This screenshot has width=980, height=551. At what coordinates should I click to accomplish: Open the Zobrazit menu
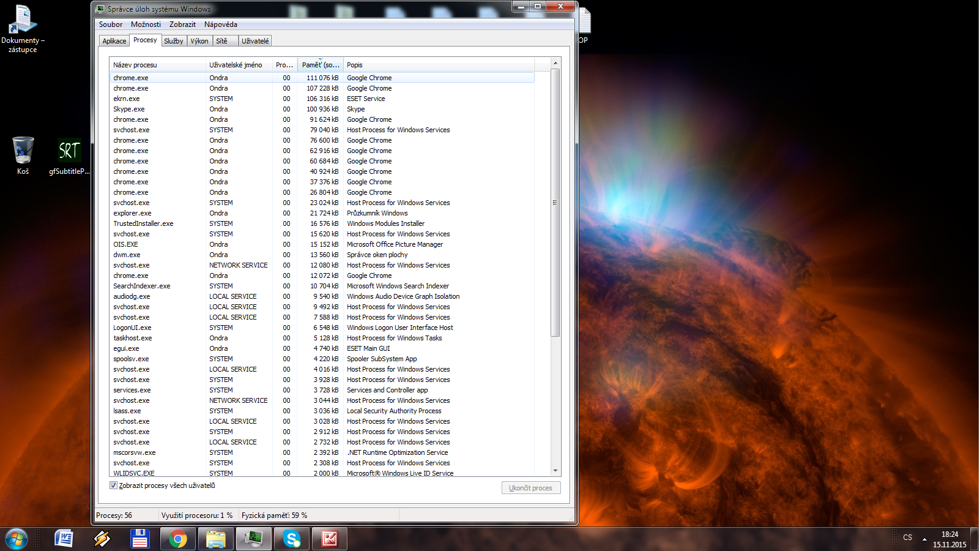(x=182, y=24)
